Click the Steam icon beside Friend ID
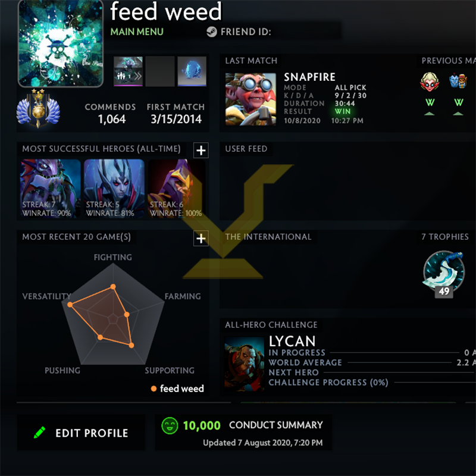Viewport: 476px width, 476px height. coord(212,32)
